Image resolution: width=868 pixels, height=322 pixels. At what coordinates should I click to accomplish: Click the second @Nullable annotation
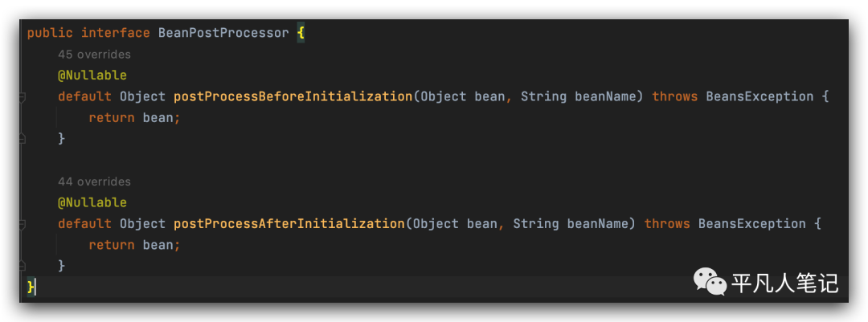[92, 202]
